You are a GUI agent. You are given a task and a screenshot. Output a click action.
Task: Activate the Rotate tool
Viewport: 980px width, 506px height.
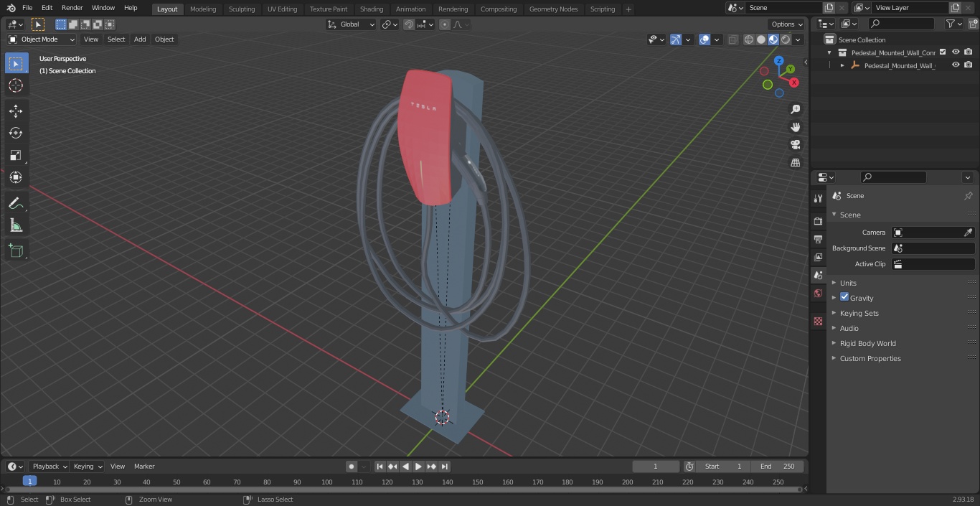[x=16, y=133]
